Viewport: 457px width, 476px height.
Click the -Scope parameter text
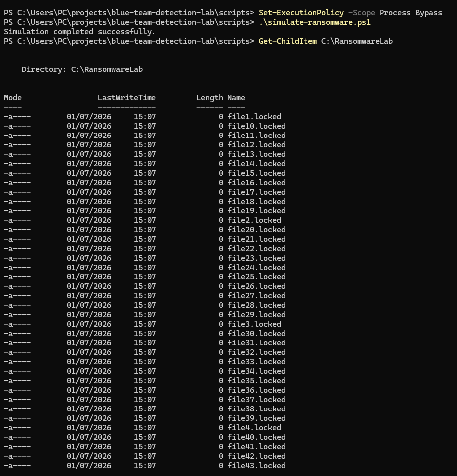pyautogui.click(x=362, y=13)
